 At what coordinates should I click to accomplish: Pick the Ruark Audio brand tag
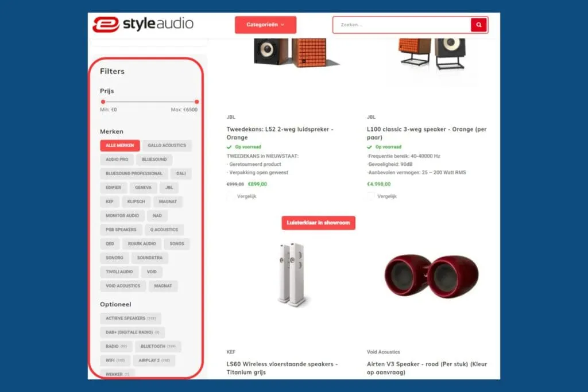[x=142, y=243]
